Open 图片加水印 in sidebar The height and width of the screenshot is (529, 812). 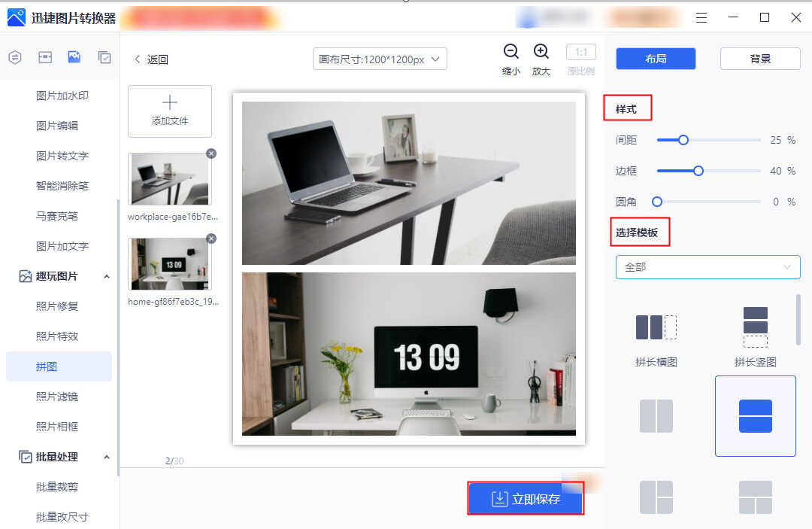(x=62, y=96)
